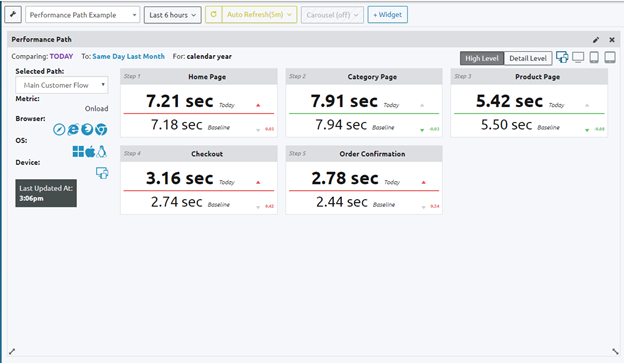Image resolution: width=624 pixels, height=363 pixels.
Task: Click the 5.50 sec baseline value
Action: pos(506,125)
